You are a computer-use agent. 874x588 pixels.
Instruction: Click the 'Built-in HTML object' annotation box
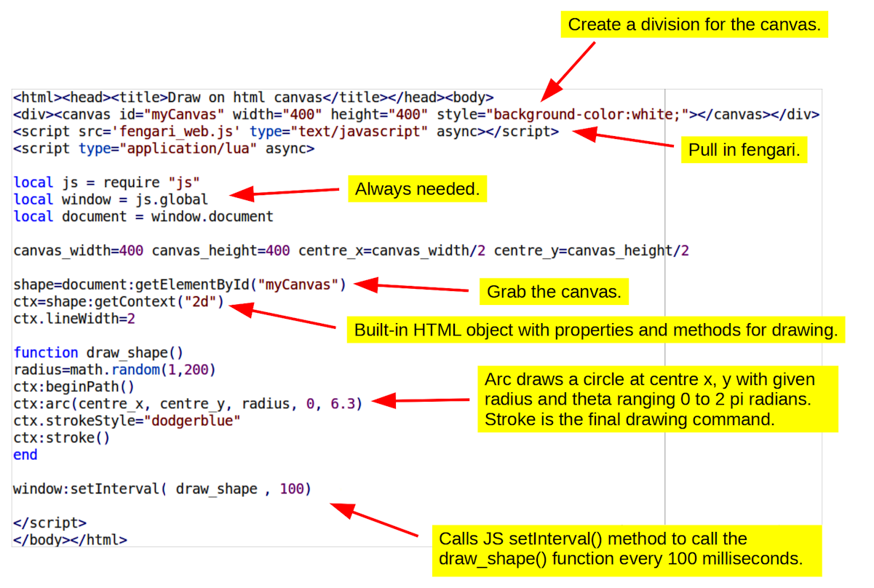click(595, 330)
